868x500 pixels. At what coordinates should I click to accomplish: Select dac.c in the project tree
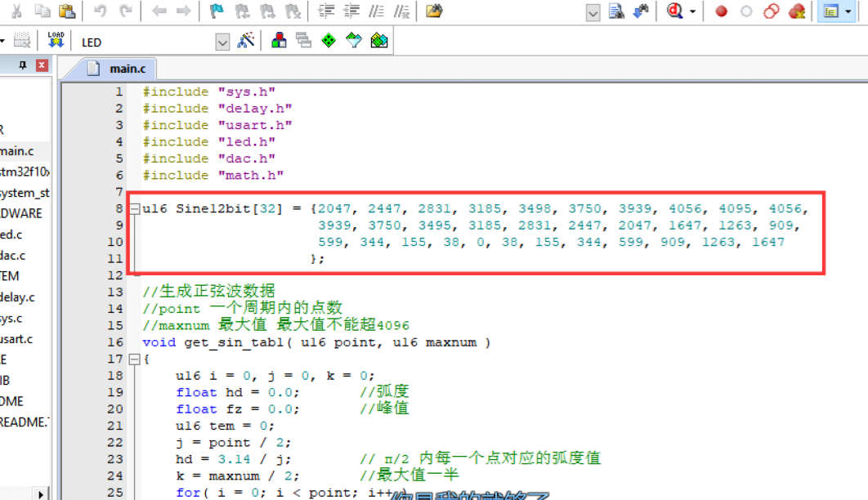pos(13,256)
